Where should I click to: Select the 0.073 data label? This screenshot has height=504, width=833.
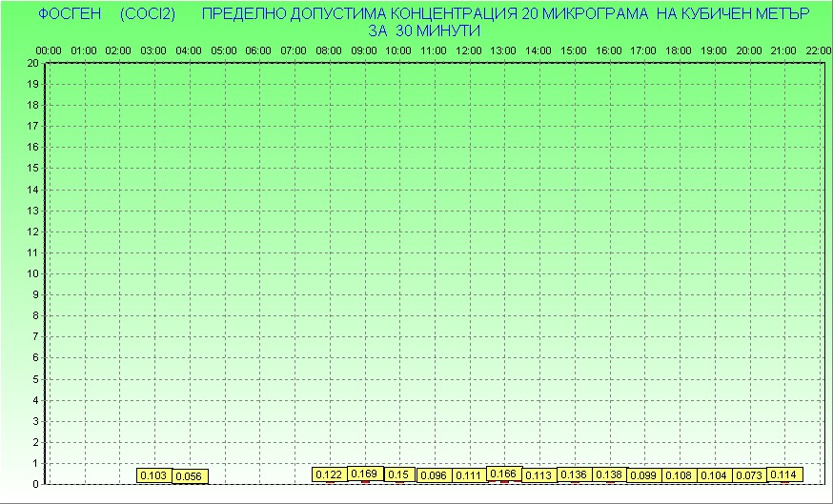(748, 475)
